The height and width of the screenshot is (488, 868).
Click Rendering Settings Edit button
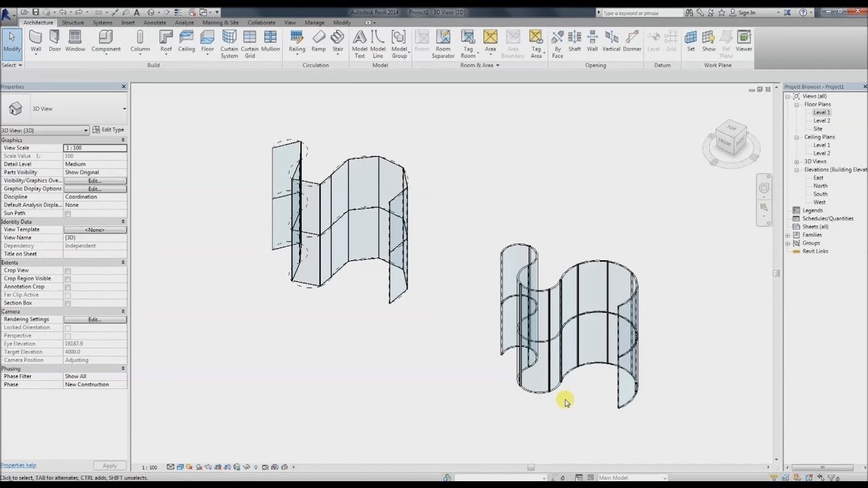95,319
